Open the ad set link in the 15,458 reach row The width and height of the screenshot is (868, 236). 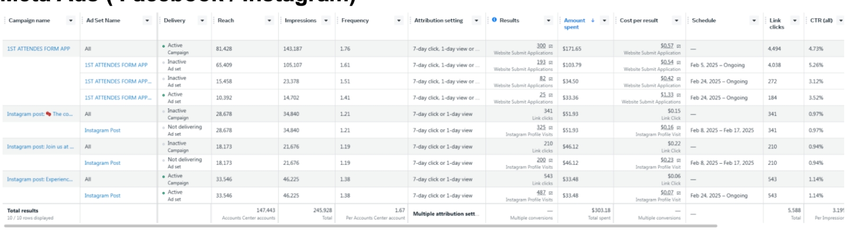(x=118, y=81)
